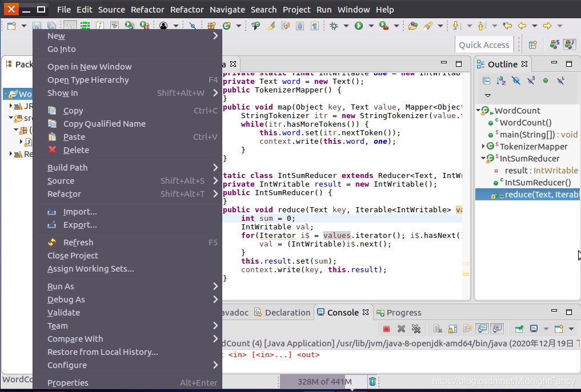Click Remove Launch gray X icon
The height and width of the screenshot is (392, 581).
coord(401,329)
